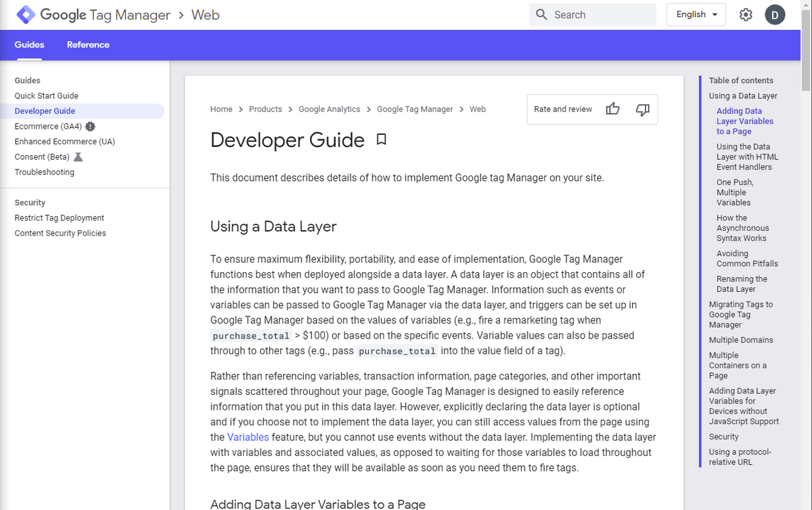Image resolution: width=812 pixels, height=510 pixels.
Task: Click the Table of contents heading
Action: [x=741, y=81]
